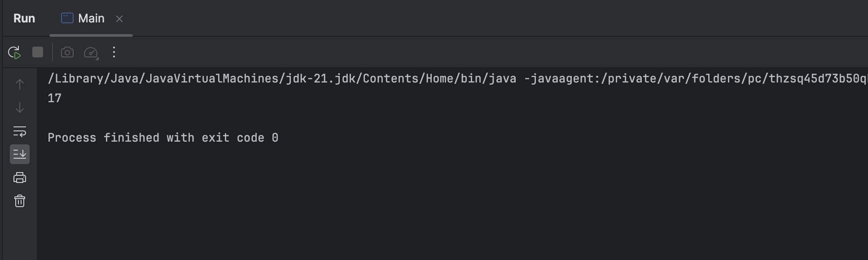Toggle scroll to end of output

click(20, 154)
